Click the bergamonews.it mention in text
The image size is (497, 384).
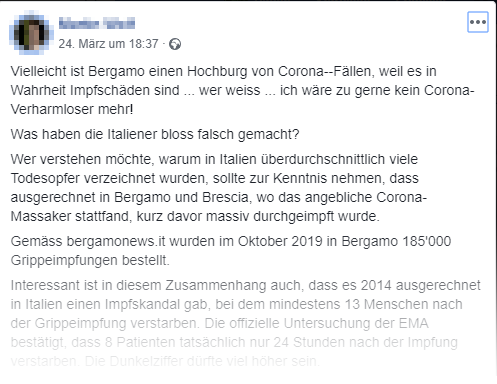click(116, 241)
